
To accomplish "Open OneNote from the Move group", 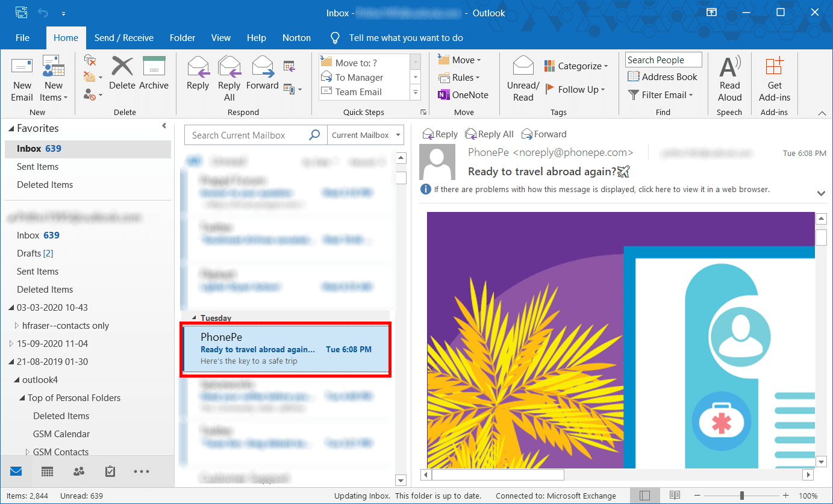I will 463,95.
